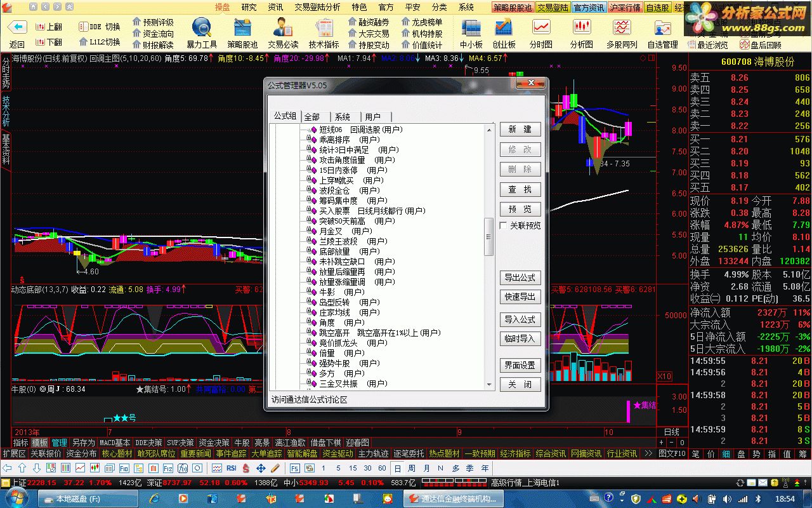Switch to 分时图 chart icon

coord(541,28)
